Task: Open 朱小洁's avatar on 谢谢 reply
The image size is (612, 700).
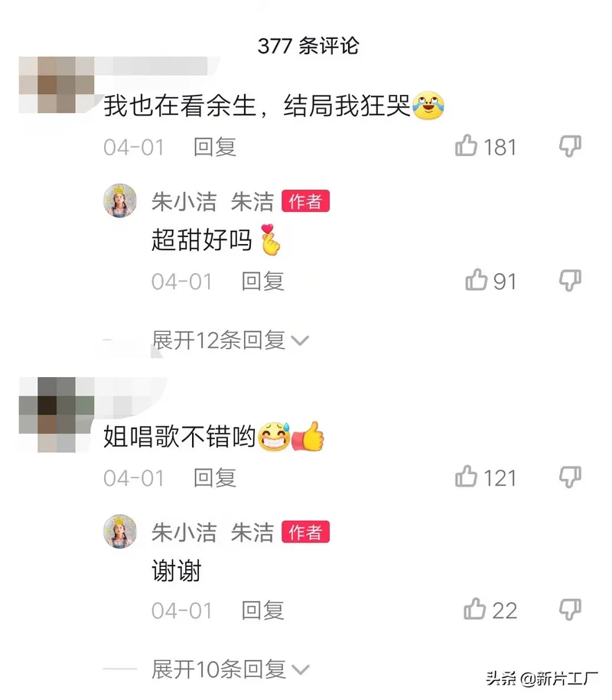Action: [120, 531]
